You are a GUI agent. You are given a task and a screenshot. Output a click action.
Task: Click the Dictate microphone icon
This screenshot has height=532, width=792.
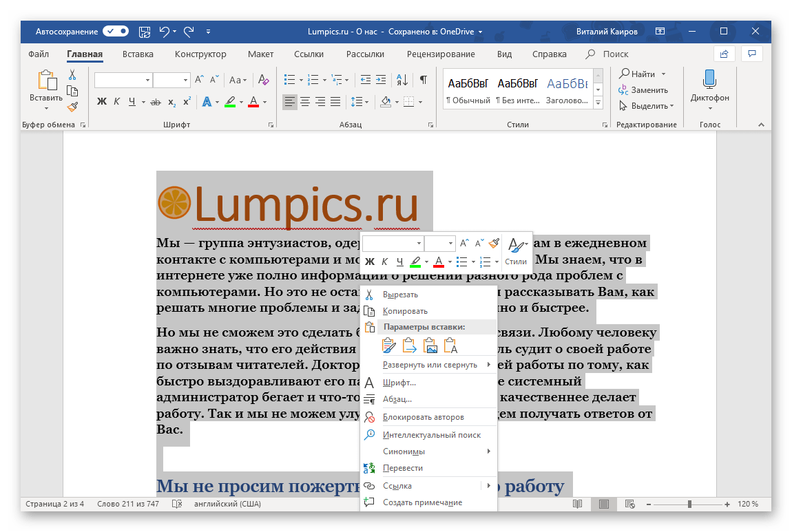(709, 80)
